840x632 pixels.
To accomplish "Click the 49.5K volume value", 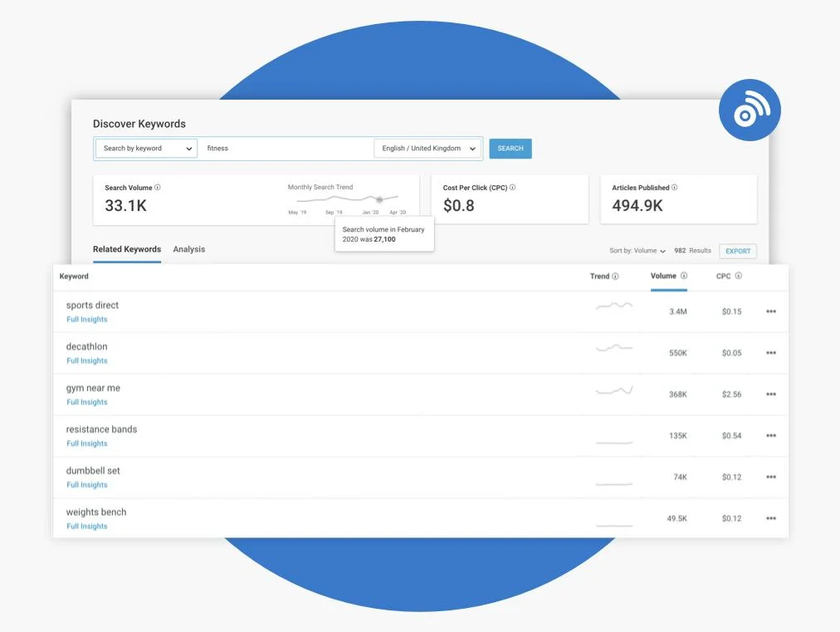I will 676,518.
